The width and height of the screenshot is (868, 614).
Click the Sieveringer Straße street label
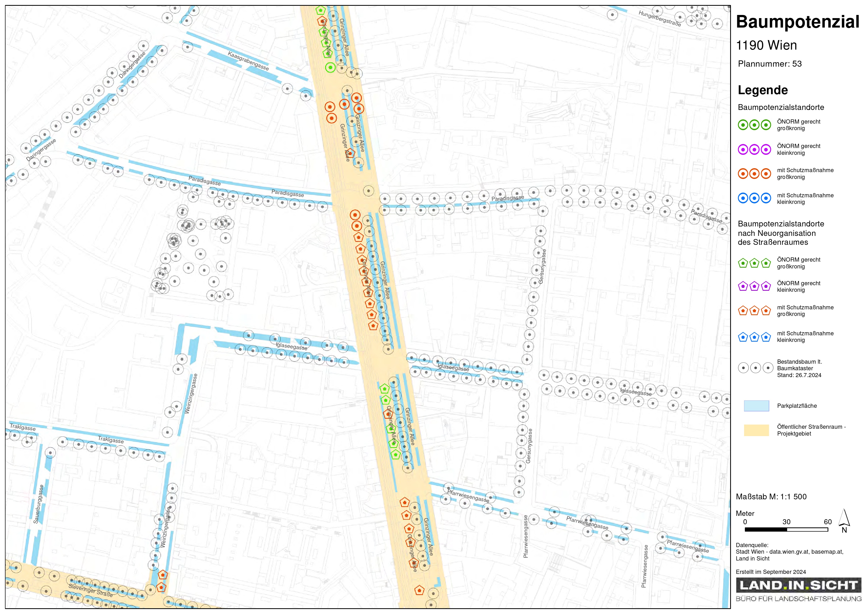tap(90, 591)
